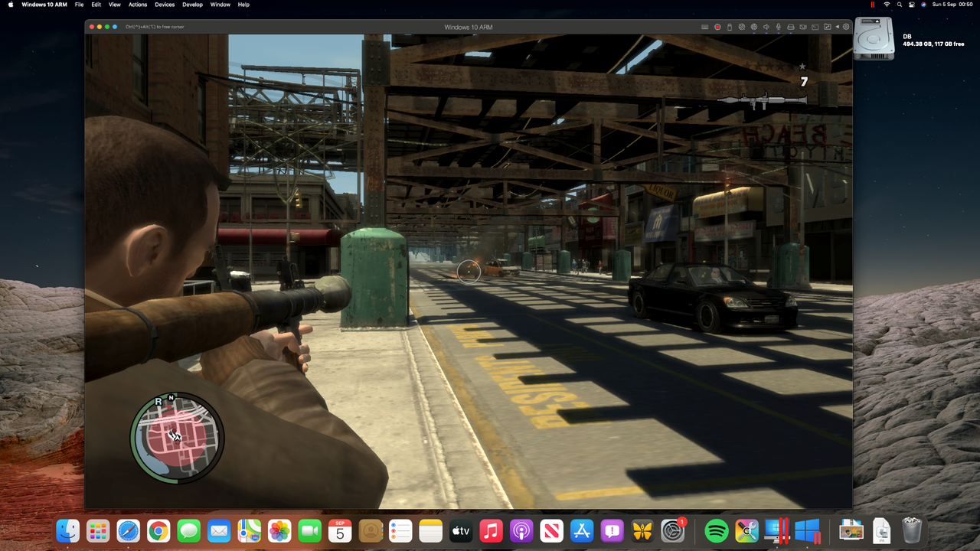980x551 pixels.
Task: Open Reminders from the Dock
Action: coord(400,530)
